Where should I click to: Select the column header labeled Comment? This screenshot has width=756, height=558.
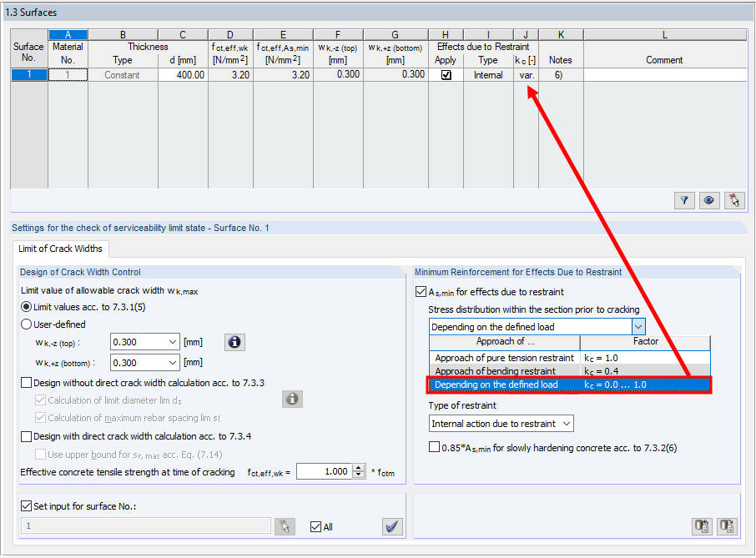coord(664,59)
